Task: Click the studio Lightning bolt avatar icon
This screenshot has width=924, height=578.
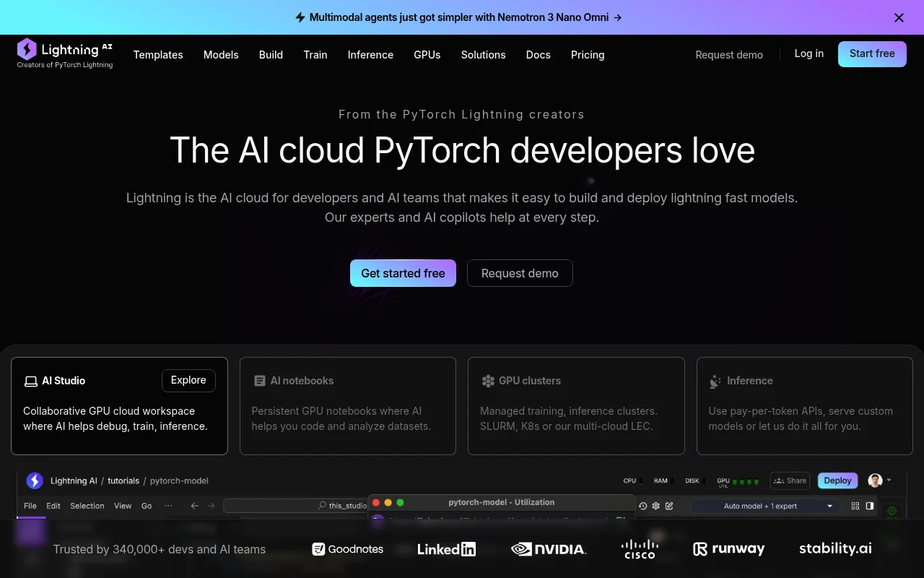Action: 35,480
